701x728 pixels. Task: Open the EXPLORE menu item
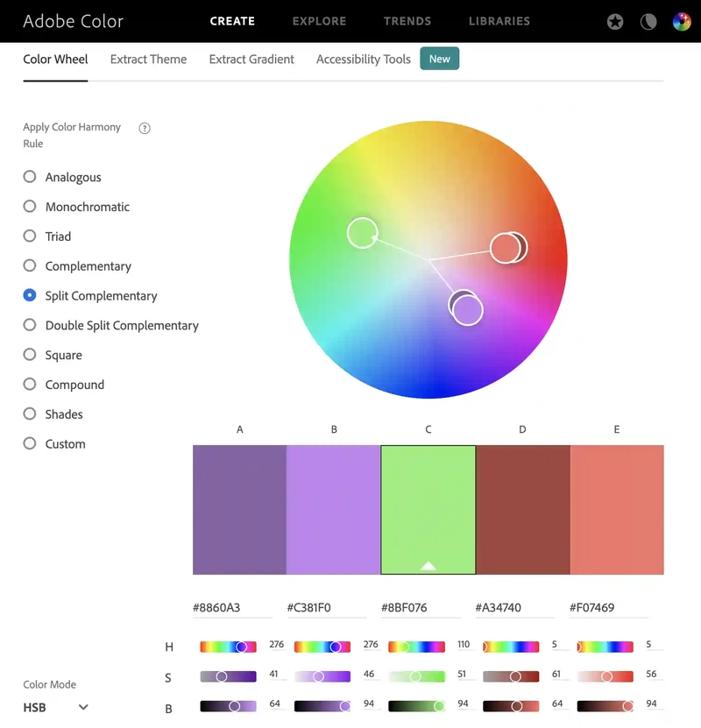point(320,21)
